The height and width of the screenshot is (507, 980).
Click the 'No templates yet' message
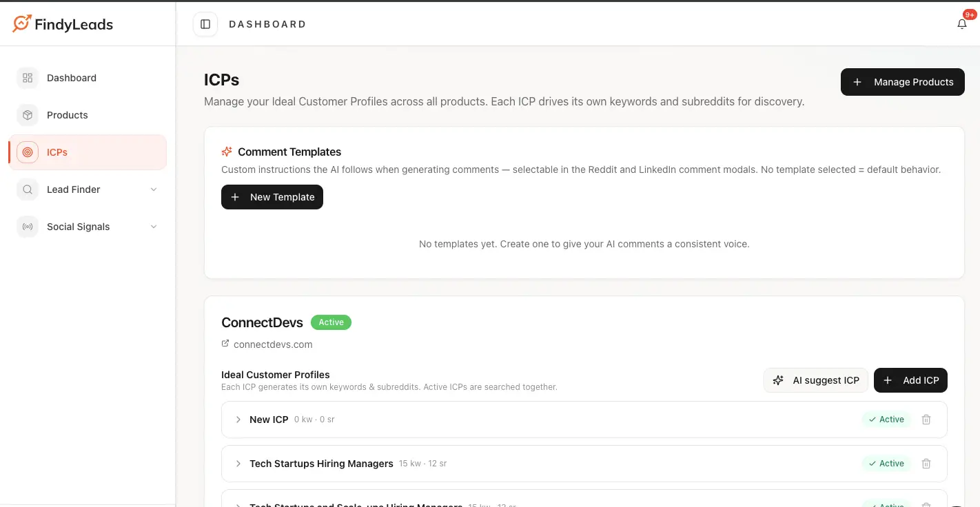tap(584, 244)
